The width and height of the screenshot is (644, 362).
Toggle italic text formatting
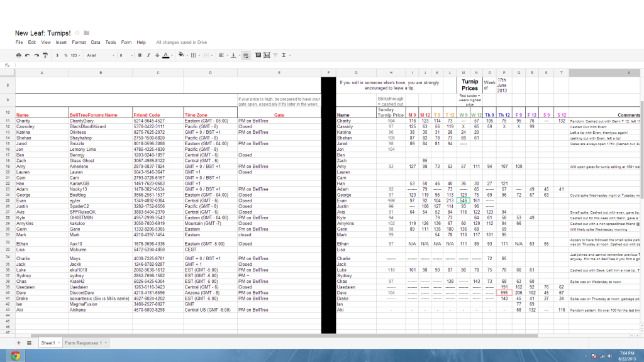tap(147, 55)
